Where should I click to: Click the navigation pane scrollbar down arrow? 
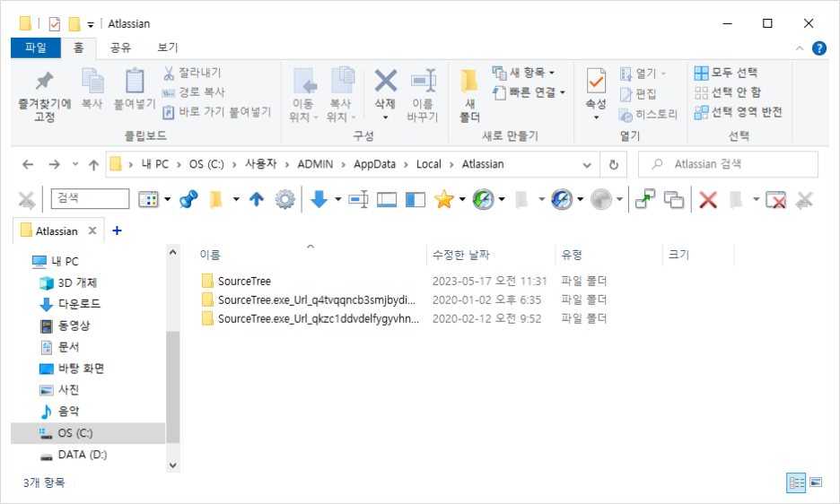pyautogui.click(x=172, y=465)
